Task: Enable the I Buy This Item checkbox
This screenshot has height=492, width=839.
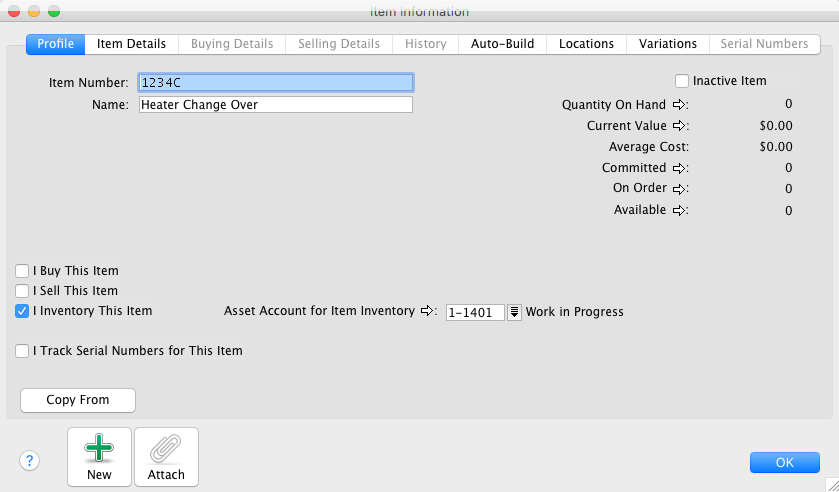Action: pos(22,271)
